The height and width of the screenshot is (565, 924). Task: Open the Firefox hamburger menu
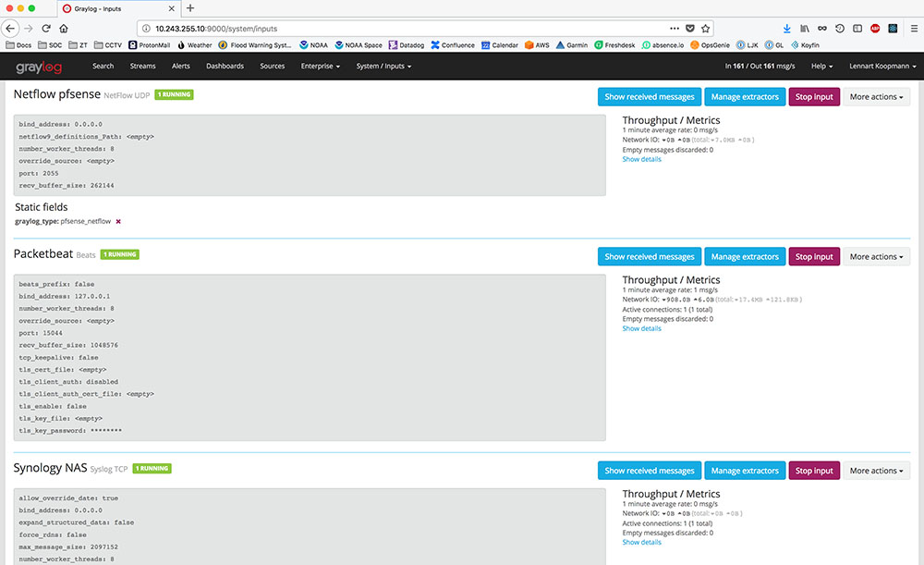pos(914,29)
